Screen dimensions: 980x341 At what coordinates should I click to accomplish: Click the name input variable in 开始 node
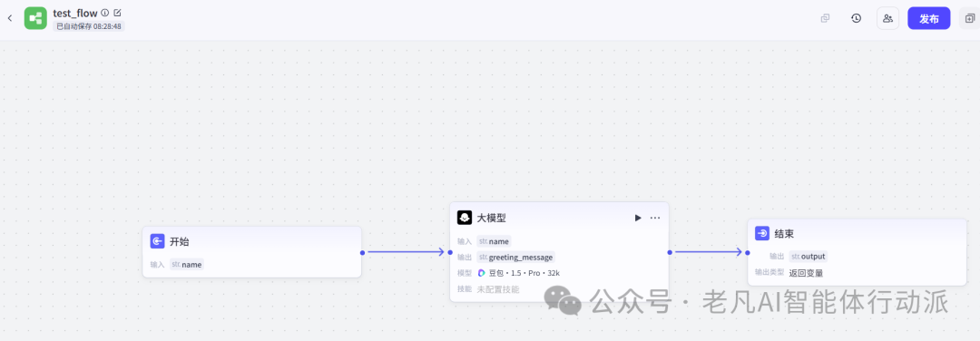point(187,264)
